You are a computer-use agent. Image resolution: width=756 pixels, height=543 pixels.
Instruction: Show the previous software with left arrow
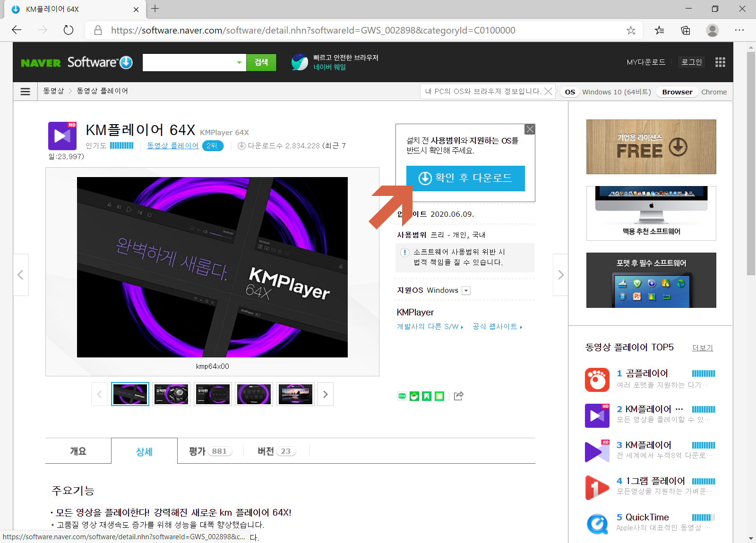click(x=20, y=275)
